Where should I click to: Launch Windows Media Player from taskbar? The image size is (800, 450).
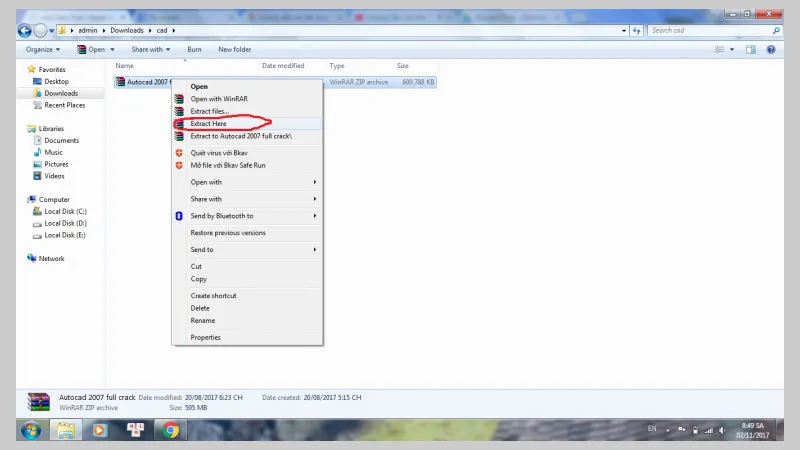[99, 430]
